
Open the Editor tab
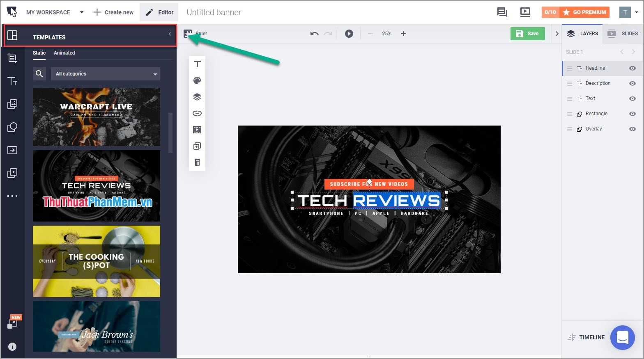click(159, 12)
